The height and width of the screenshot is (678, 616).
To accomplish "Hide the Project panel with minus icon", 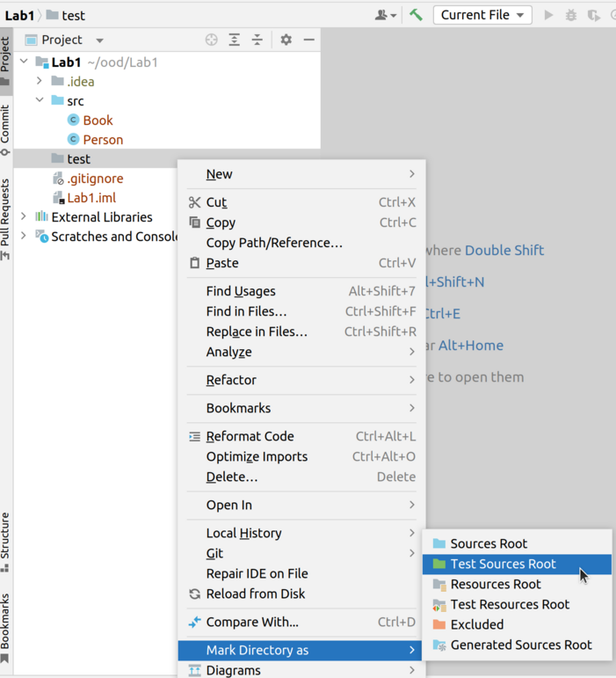I will pyautogui.click(x=308, y=40).
